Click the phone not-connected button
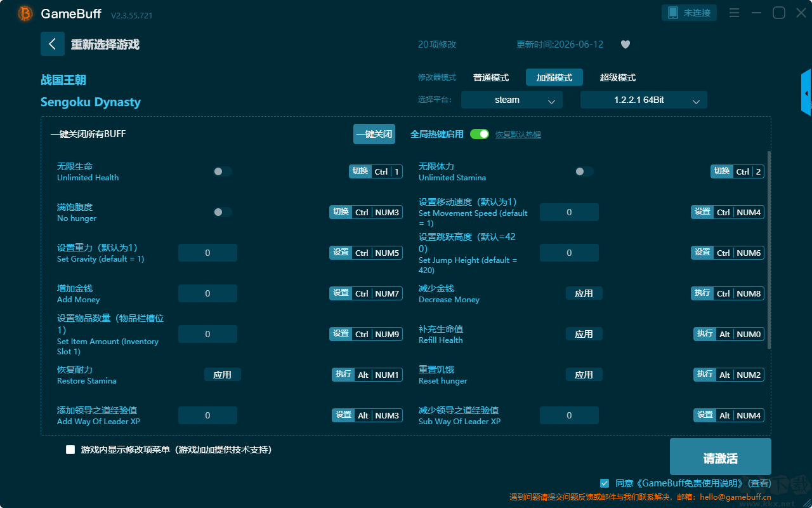 pyautogui.click(x=690, y=13)
